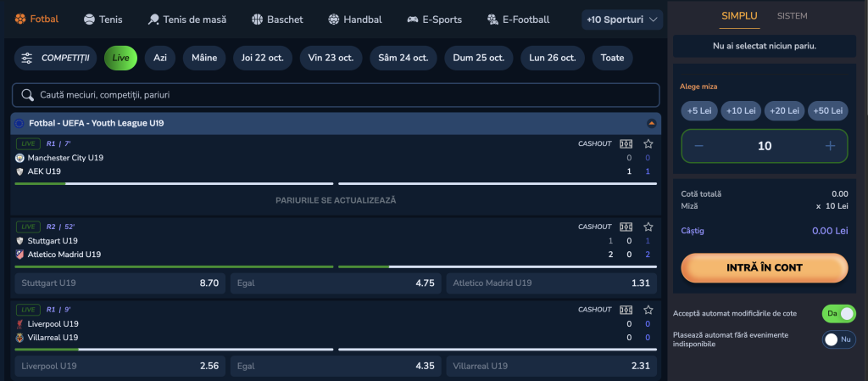Viewport: 868px width, 381px height.
Task: Switch to Handbal sport
Action: pos(355,20)
